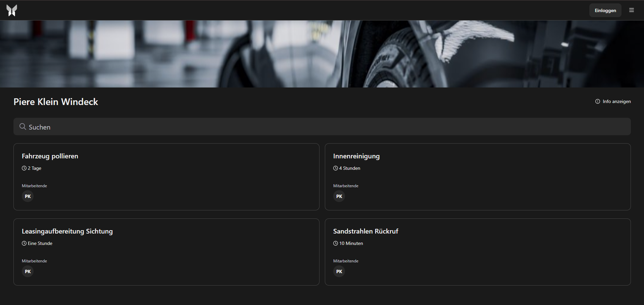Select the PK avatar under Innenreinigung
Screen dimensions: 644x305
point(339,196)
